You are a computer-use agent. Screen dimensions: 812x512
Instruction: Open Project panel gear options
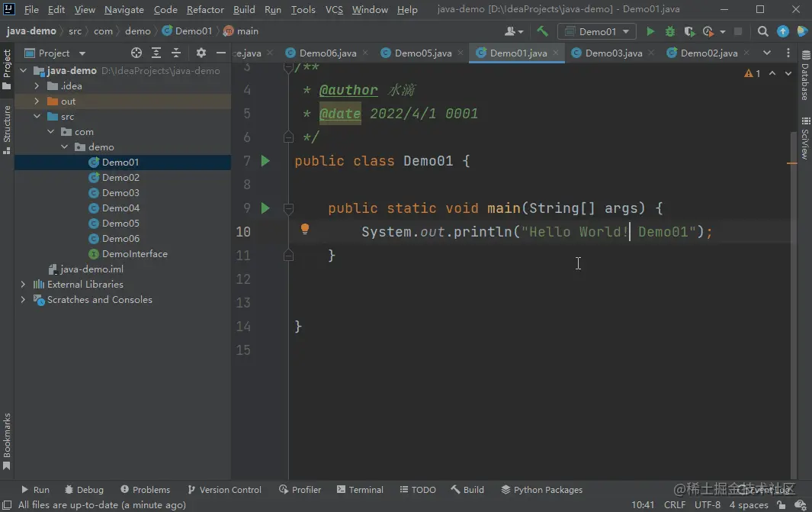(201, 53)
